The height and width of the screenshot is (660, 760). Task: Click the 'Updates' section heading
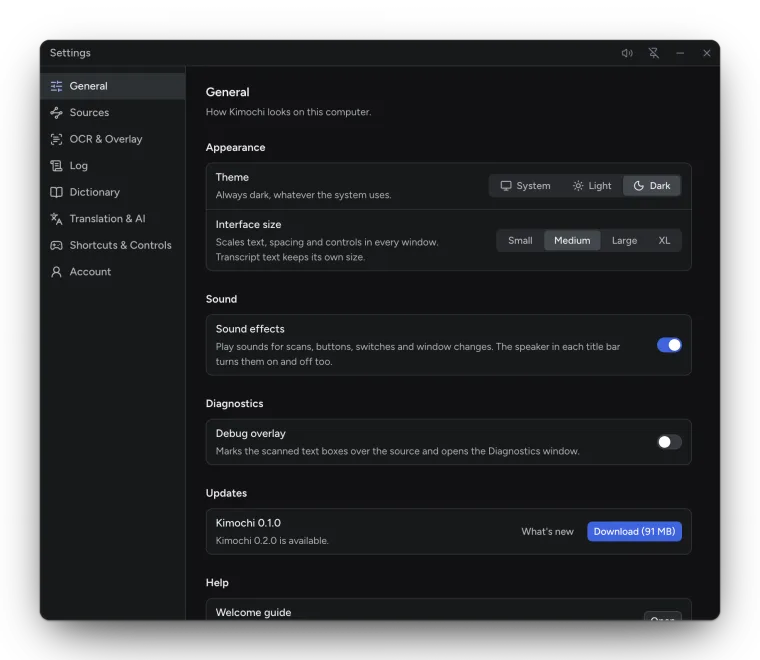(226, 493)
